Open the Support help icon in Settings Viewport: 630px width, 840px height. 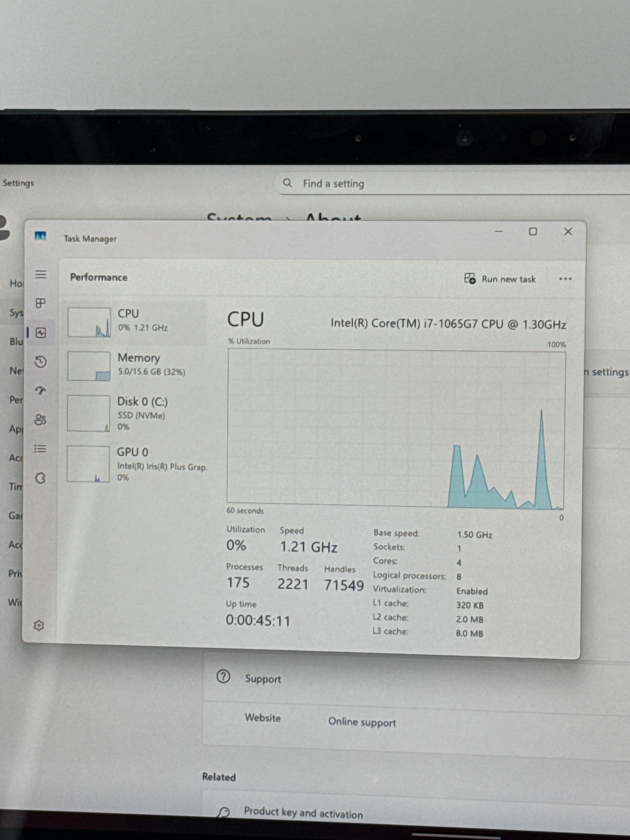(x=223, y=676)
